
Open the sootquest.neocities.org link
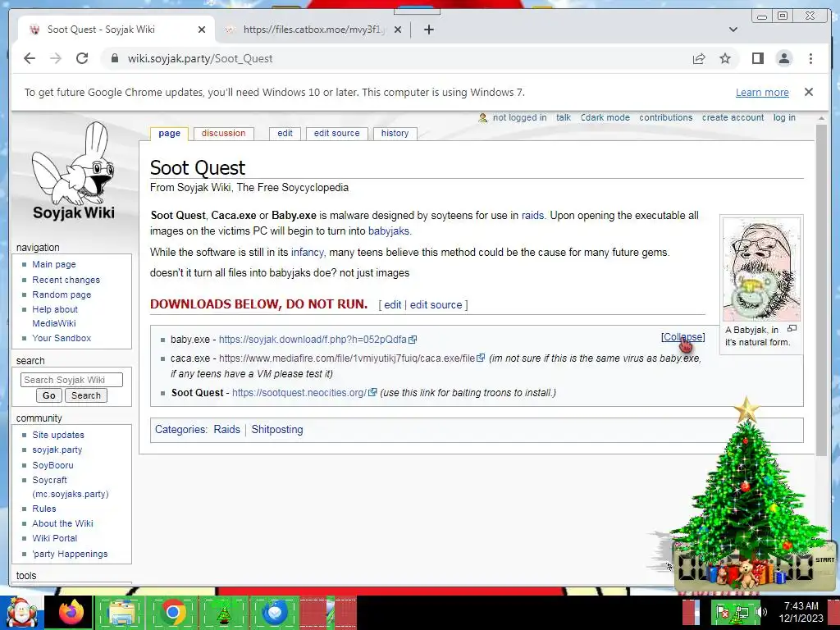tap(304, 393)
